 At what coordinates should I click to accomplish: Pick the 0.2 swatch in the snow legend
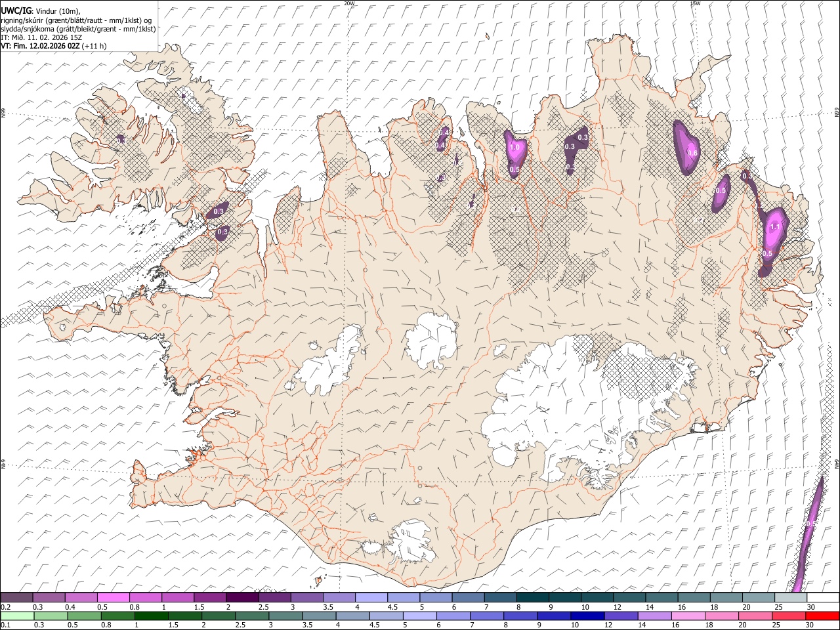point(16,597)
